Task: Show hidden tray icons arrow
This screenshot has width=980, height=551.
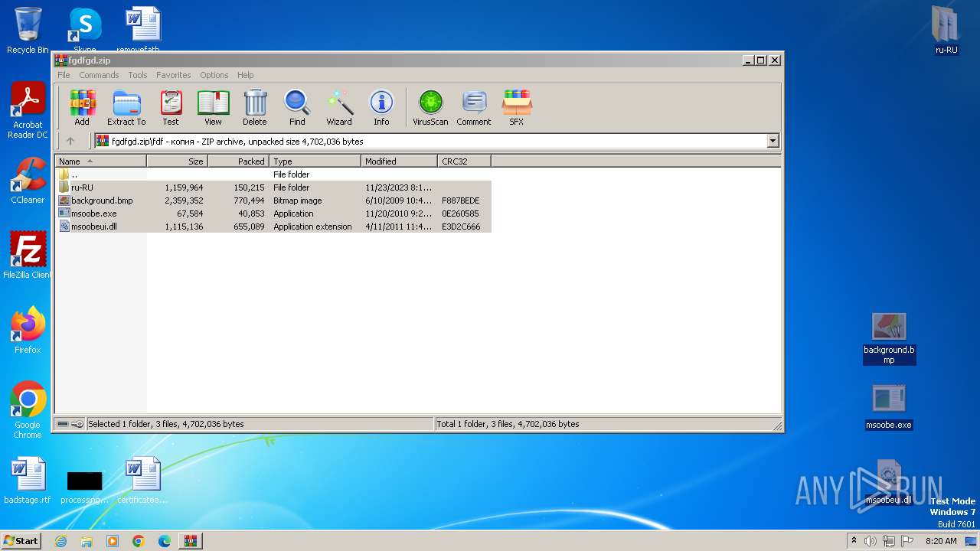Action: (x=854, y=541)
